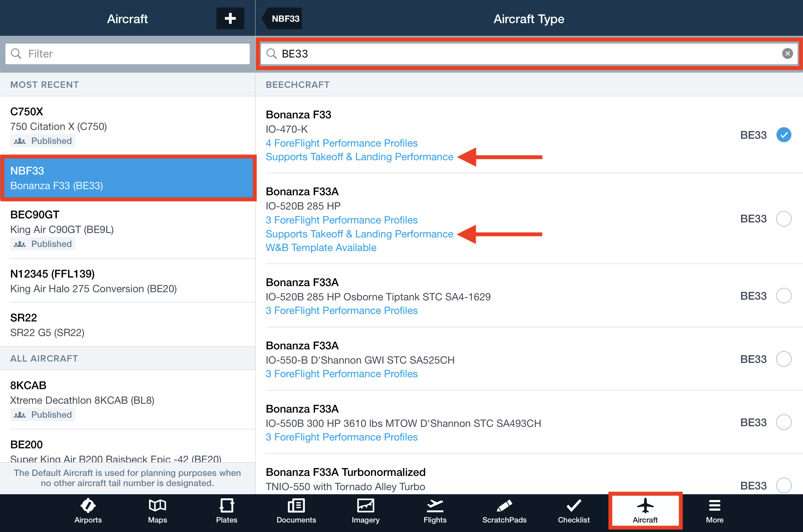803x532 pixels.
Task: Open the Flights tab
Action: 435,512
